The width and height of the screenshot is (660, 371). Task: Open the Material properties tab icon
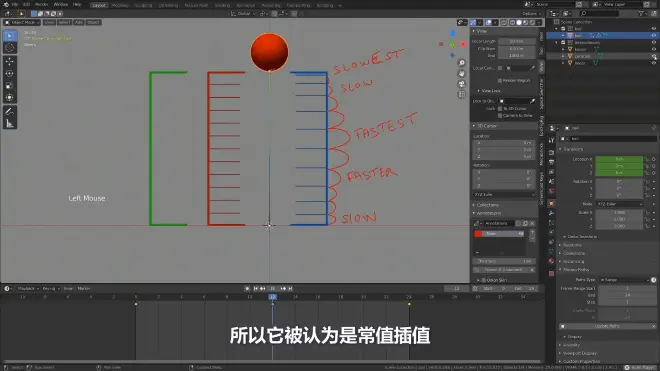551,261
